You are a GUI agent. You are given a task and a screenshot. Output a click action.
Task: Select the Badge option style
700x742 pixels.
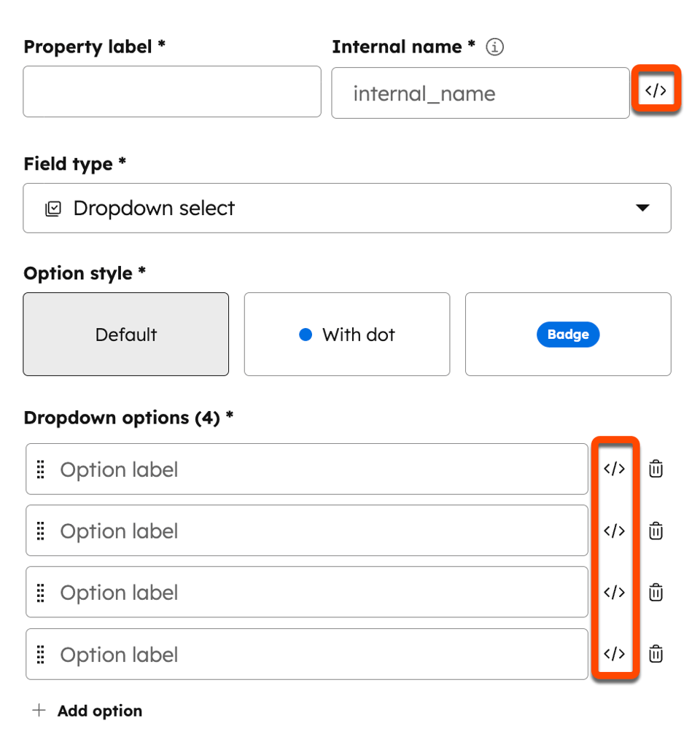[568, 334]
